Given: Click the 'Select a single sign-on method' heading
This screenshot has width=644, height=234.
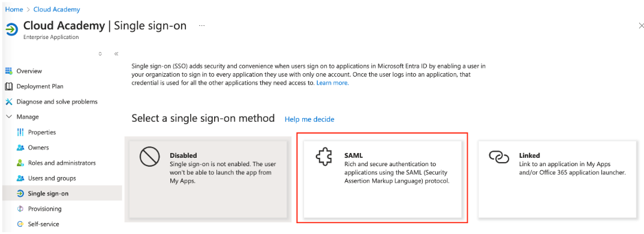Looking at the screenshot, I should [203, 118].
